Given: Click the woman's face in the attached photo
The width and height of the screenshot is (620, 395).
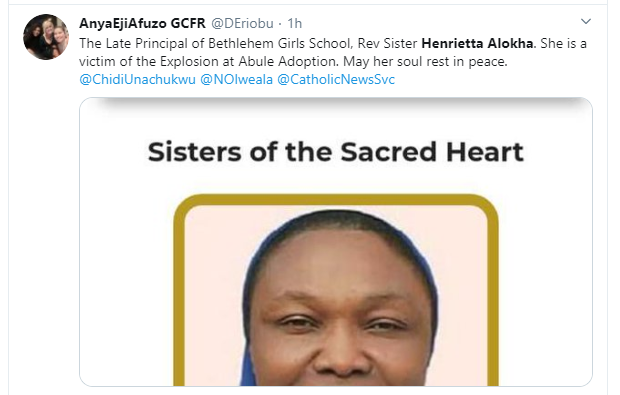Looking at the screenshot, I should 340,312.
